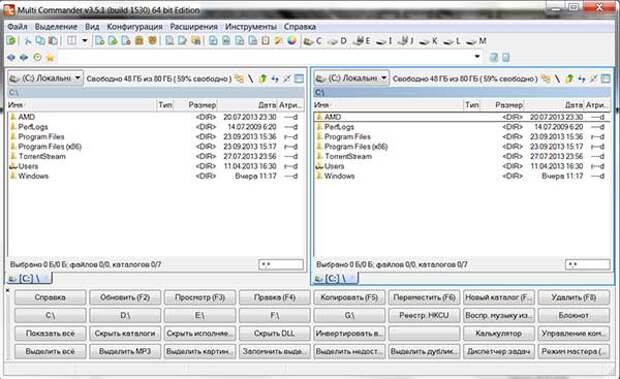Viewport: 620px width, 379px height.
Task: Click into the command line field
Action: [x=265, y=57]
